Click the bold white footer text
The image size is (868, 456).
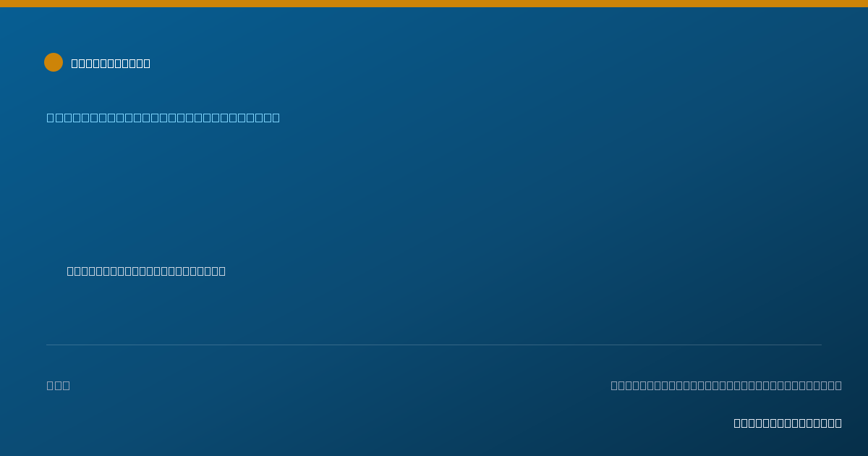[x=788, y=423]
